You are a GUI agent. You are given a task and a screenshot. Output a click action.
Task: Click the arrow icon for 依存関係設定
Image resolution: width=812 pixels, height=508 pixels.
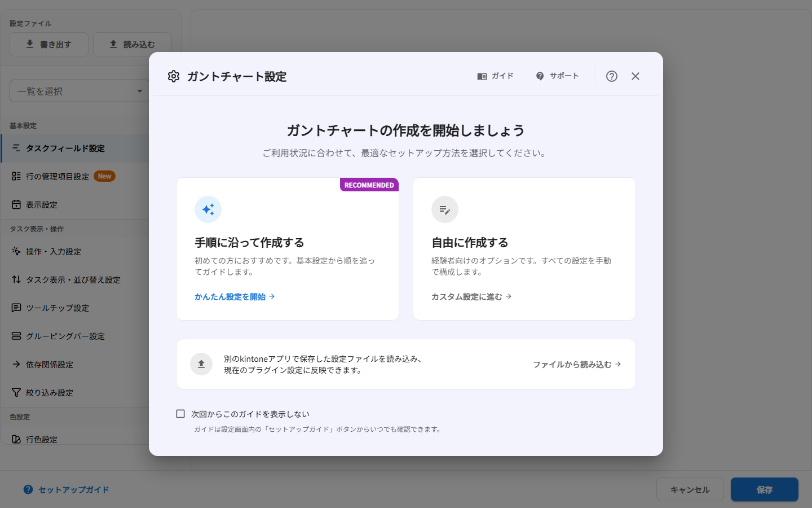point(16,364)
